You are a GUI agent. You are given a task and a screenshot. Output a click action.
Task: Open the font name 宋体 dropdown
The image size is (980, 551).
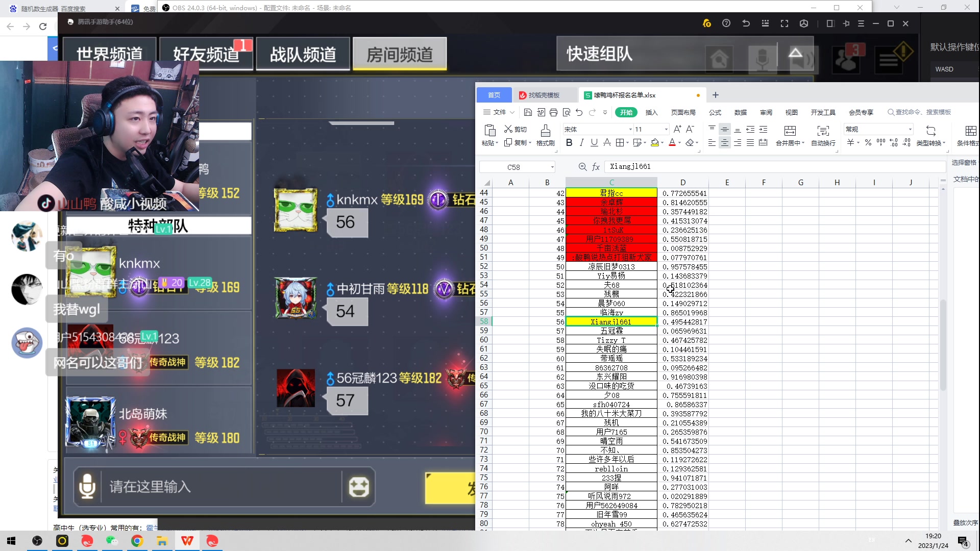630,130
